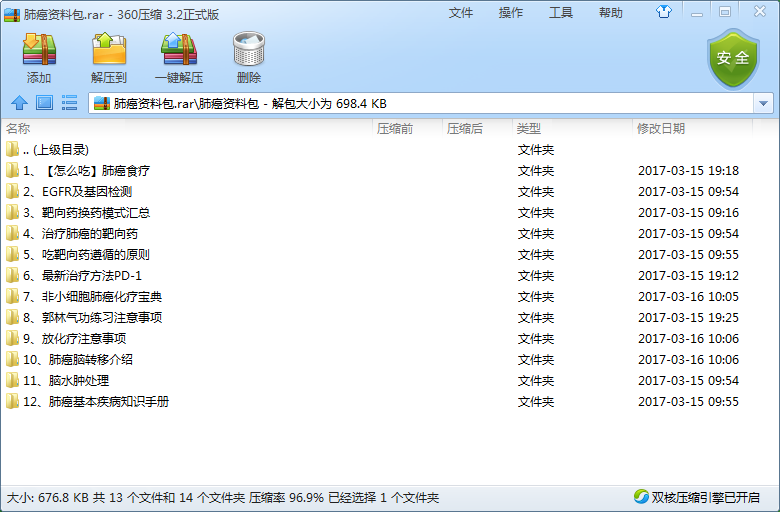Select the row 1、【怎么吃】肺癌食疗

click(x=390, y=170)
